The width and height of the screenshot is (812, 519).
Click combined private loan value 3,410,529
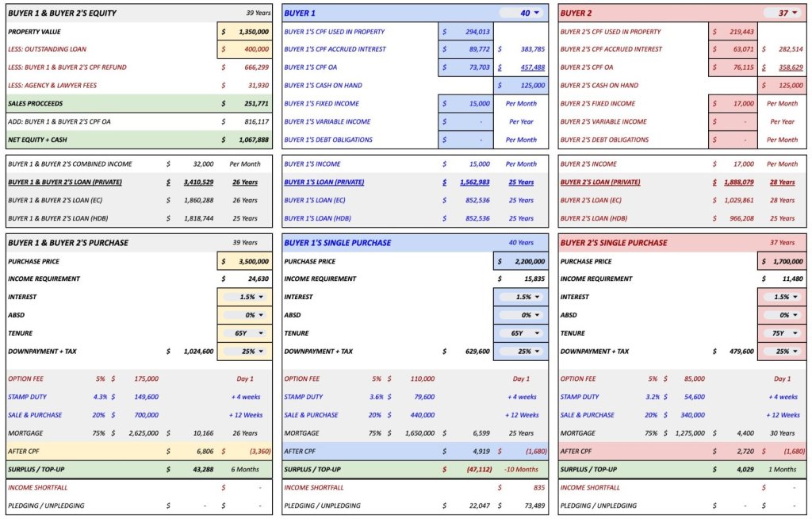(198, 183)
